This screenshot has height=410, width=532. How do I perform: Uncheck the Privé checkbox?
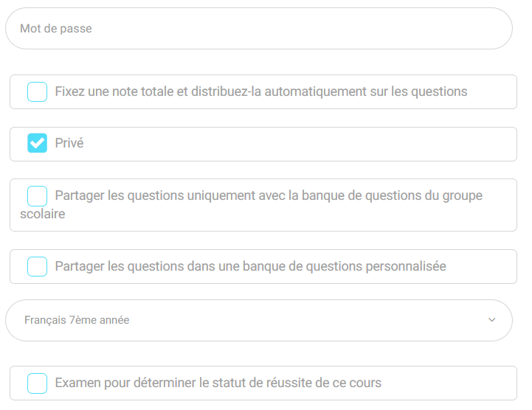pos(37,144)
